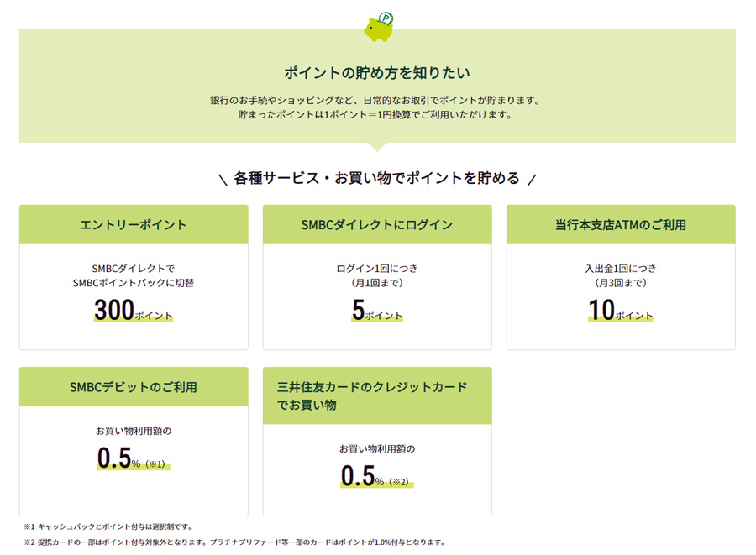Click the 5ポイント login value
The width and height of the screenshot is (756, 555).
tap(377, 310)
